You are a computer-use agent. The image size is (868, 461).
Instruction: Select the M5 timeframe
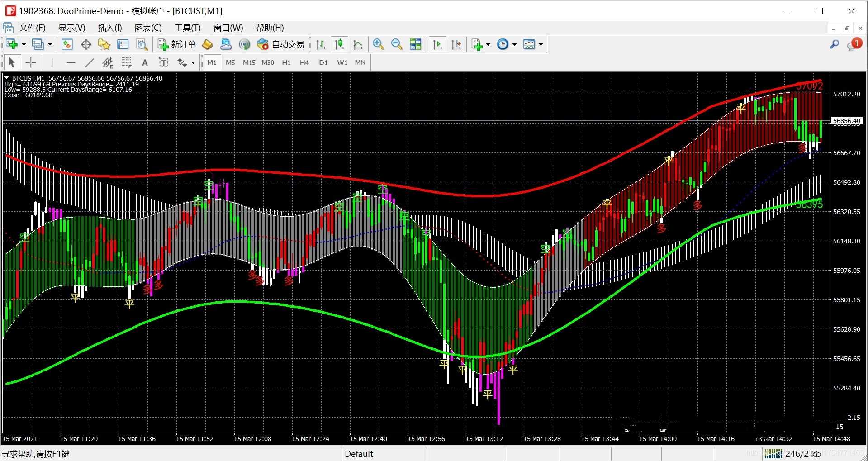tap(230, 62)
